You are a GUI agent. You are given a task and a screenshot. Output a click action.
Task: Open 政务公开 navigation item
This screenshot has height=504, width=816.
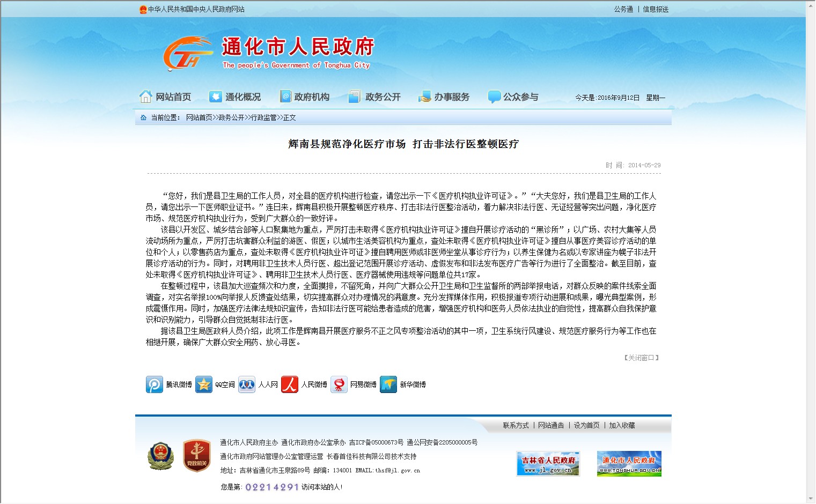374,97
